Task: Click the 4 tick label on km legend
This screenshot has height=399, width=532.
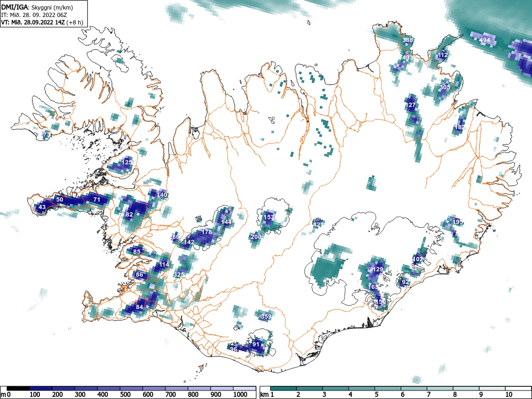Action: [x=351, y=395]
